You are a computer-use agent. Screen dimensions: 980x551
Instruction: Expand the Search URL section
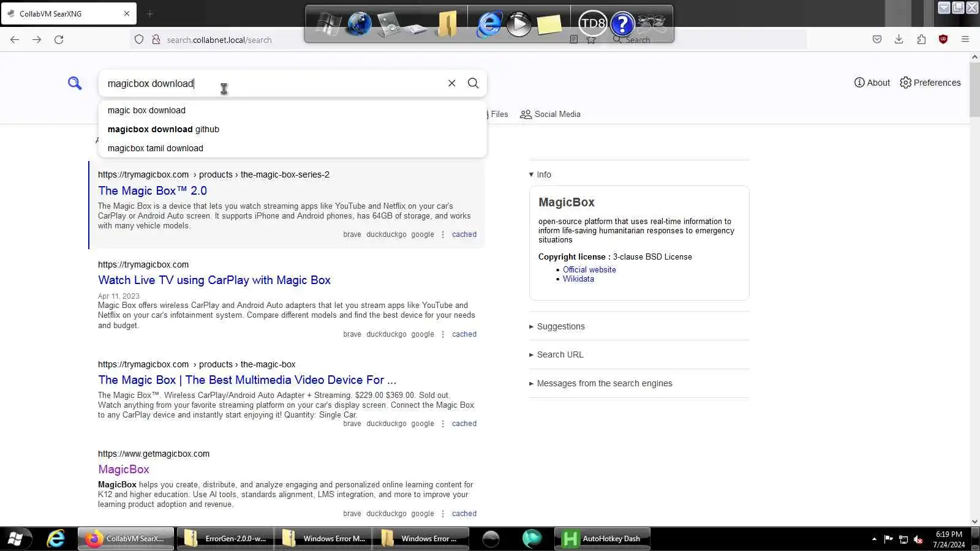pos(556,354)
